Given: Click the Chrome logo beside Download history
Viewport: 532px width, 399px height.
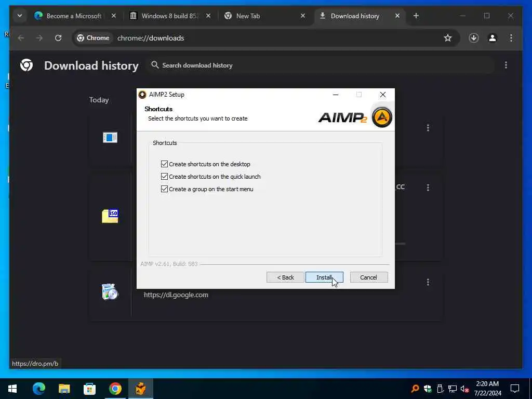Looking at the screenshot, I should tap(26, 65).
